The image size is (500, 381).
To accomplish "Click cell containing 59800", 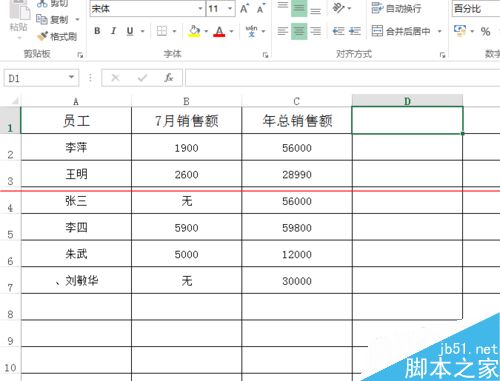I will click(x=297, y=227).
